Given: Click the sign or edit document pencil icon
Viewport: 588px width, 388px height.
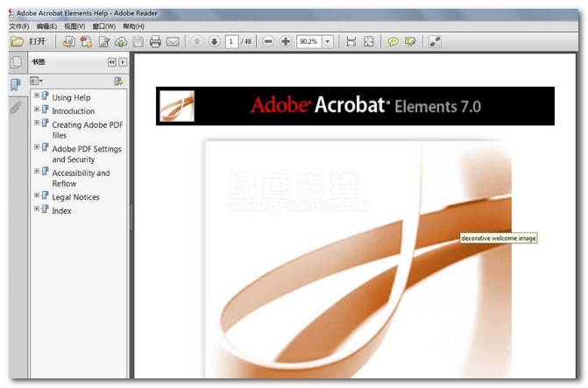Looking at the screenshot, I should pyautogui.click(x=104, y=42).
